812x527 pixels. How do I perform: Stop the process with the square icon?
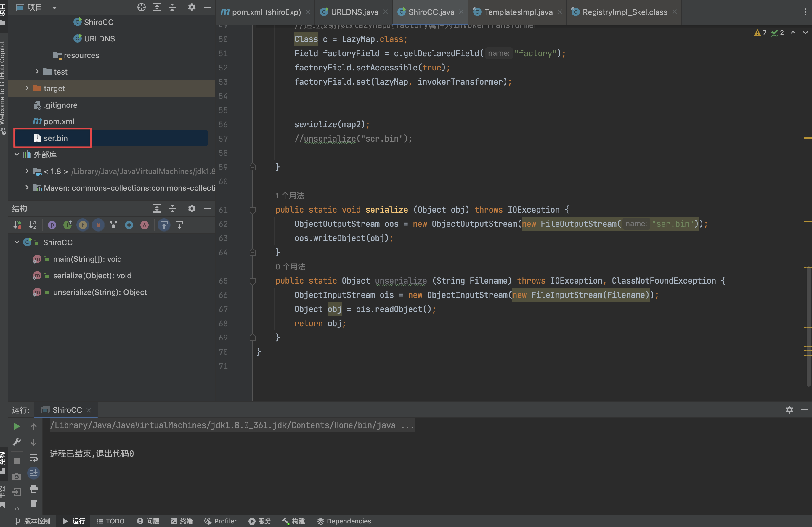pos(16,461)
